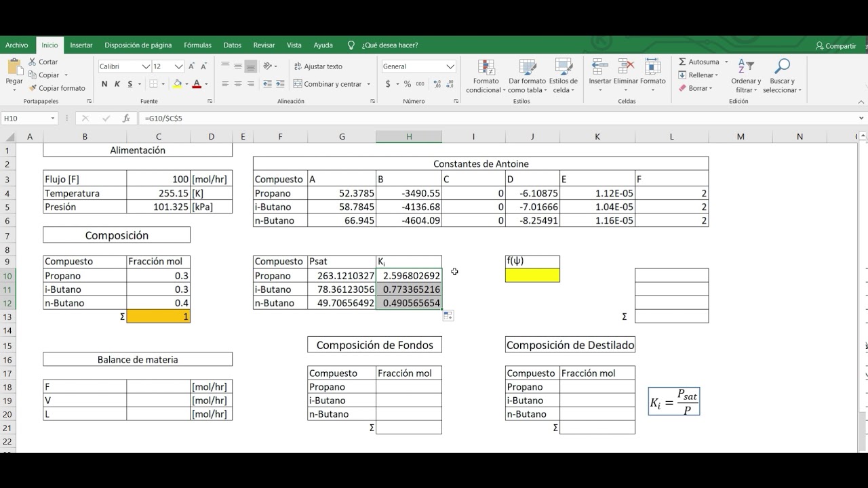Click the font color A icon
The image size is (868, 488).
click(x=197, y=84)
